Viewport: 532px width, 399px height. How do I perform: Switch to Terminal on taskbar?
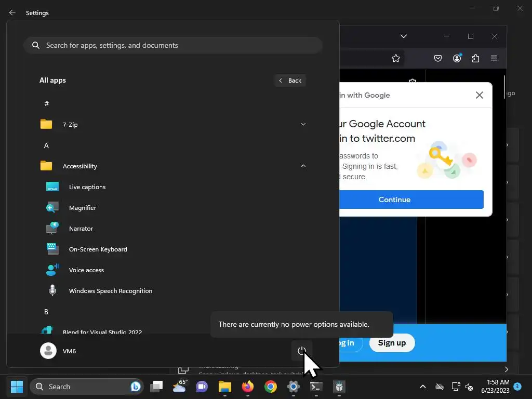[x=316, y=387]
